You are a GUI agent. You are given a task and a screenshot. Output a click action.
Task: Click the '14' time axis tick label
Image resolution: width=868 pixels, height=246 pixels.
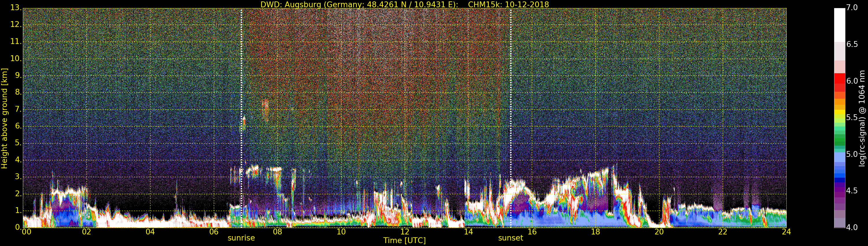[468, 232]
